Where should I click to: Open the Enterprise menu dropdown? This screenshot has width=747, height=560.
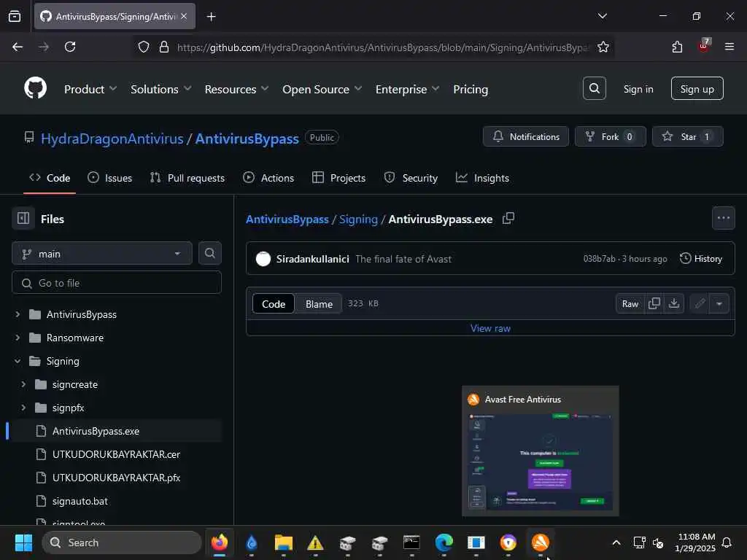pyautogui.click(x=407, y=89)
